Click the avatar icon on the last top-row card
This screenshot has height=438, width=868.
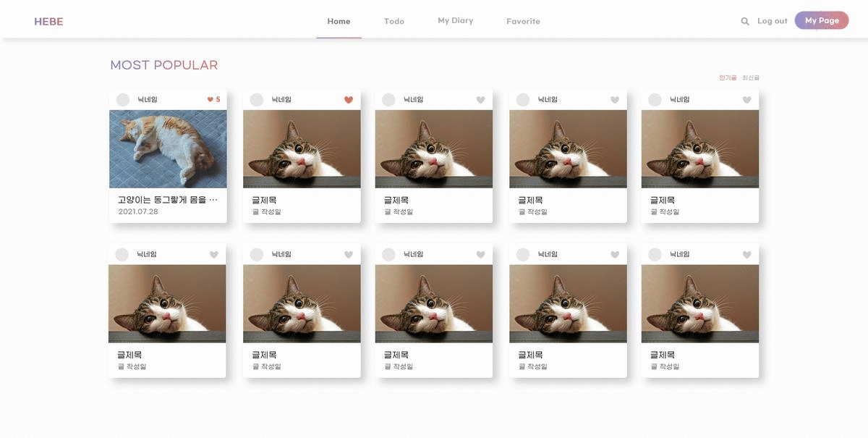[x=655, y=100]
